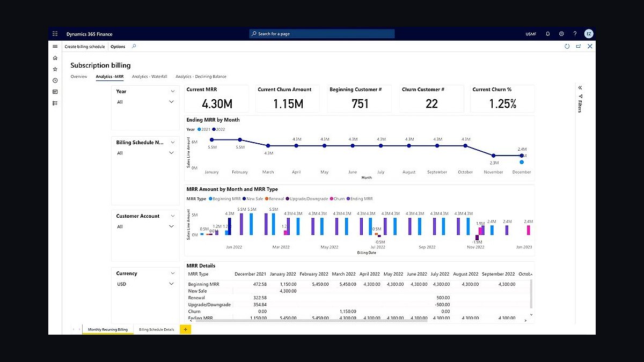The width and height of the screenshot is (644, 362).
Task: Open the Help question mark
Action: (x=575, y=34)
